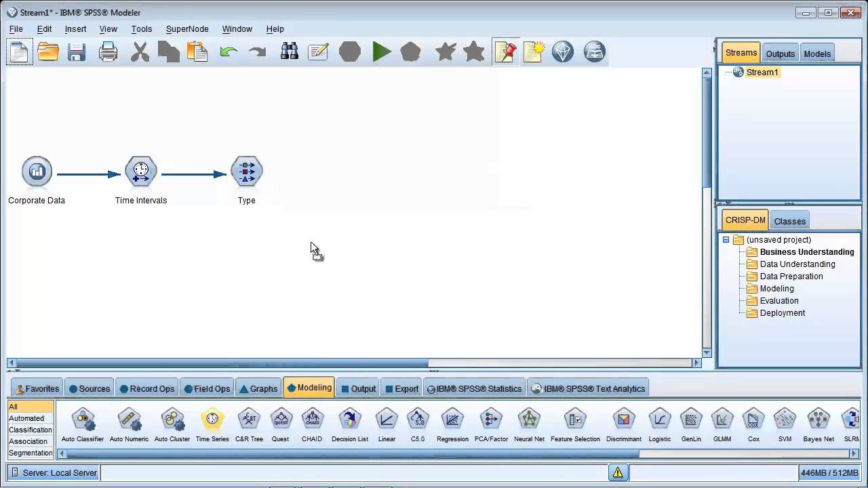Click the Copy icon in the toolbar
The height and width of the screenshot is (488, 868).
168,52
